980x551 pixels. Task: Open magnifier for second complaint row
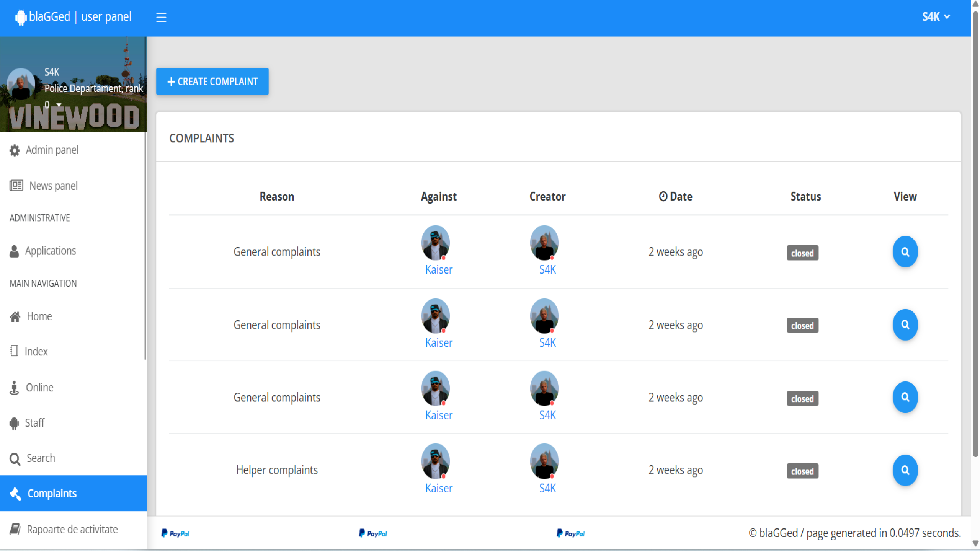[x=905, y=325]
